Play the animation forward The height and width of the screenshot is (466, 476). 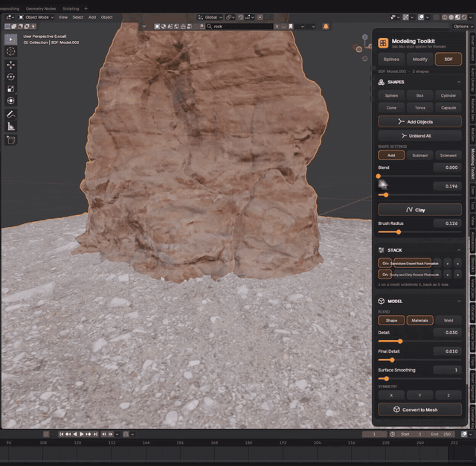(81, 434)
